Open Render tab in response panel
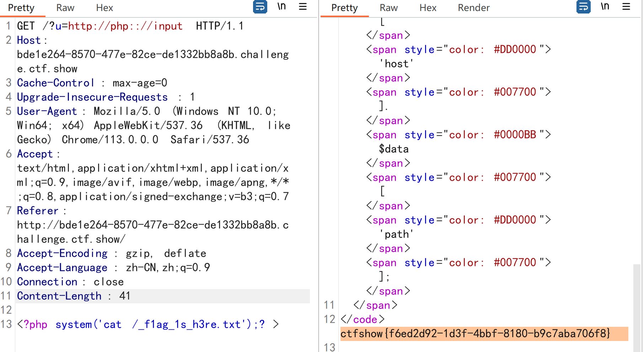This screenshot has width=644, height=352. point(474,8)
